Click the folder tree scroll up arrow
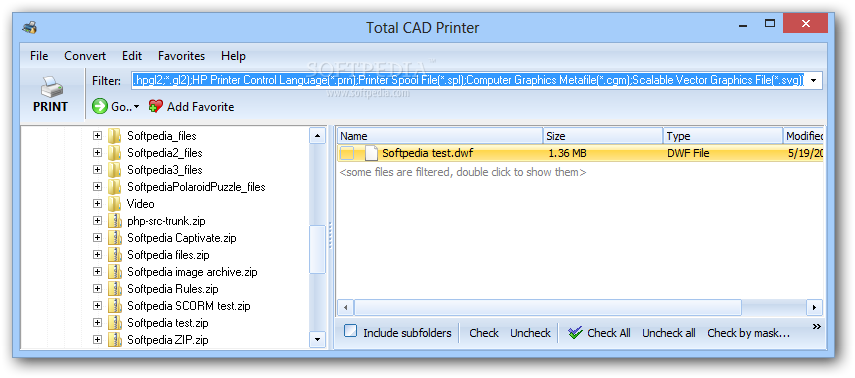 click(317, 136)
